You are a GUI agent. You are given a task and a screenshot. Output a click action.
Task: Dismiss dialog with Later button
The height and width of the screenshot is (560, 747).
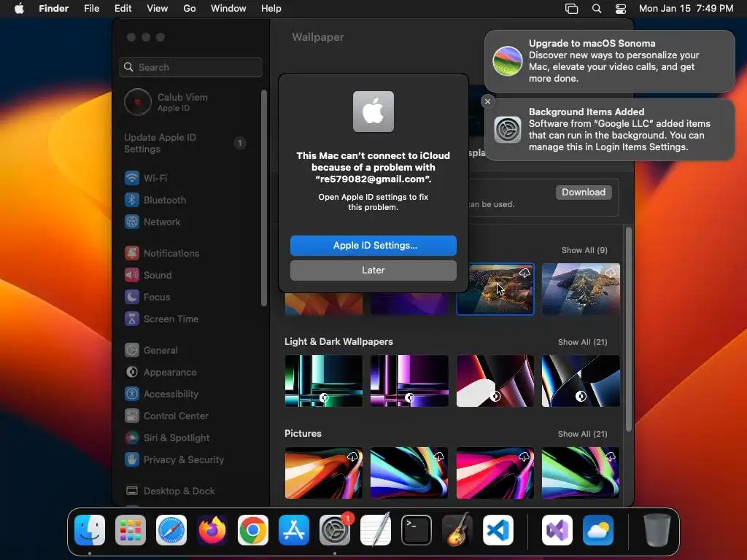click(373, 270)
